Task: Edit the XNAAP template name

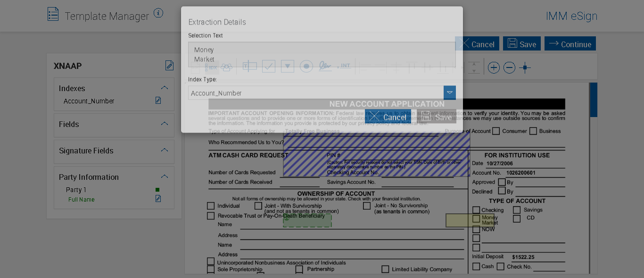Action: (x=169, y=66)
